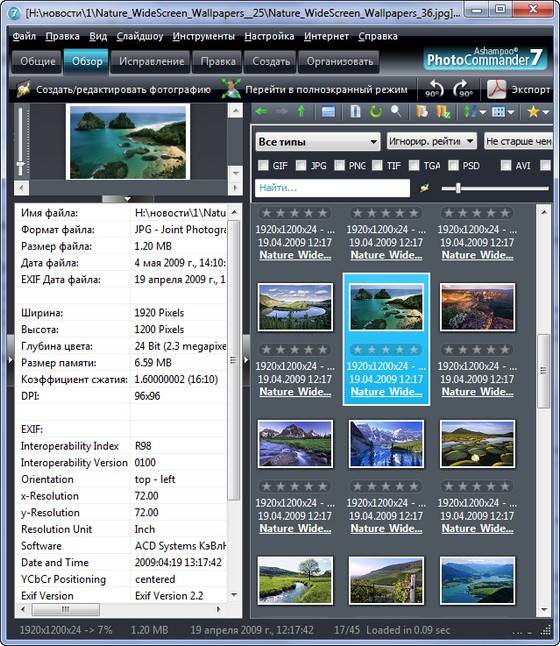Switch to the Общие tab

click(37, 61)
